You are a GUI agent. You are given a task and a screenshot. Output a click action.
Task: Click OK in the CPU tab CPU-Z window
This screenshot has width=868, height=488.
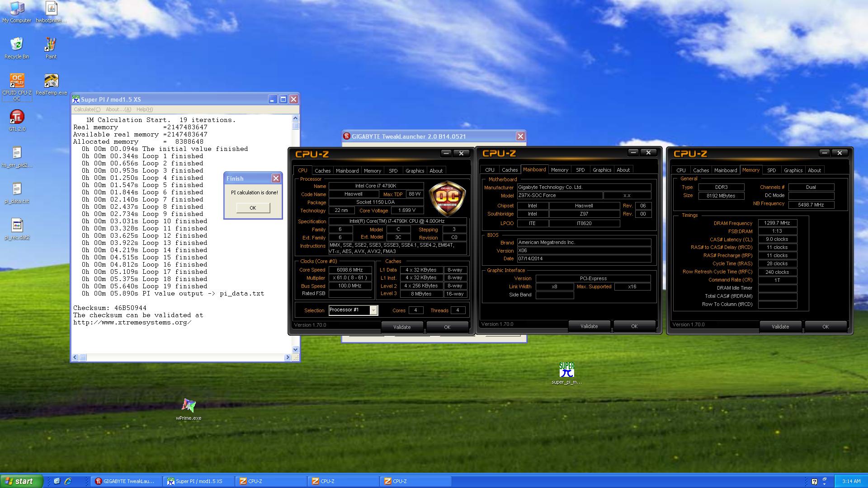[447, 327]
